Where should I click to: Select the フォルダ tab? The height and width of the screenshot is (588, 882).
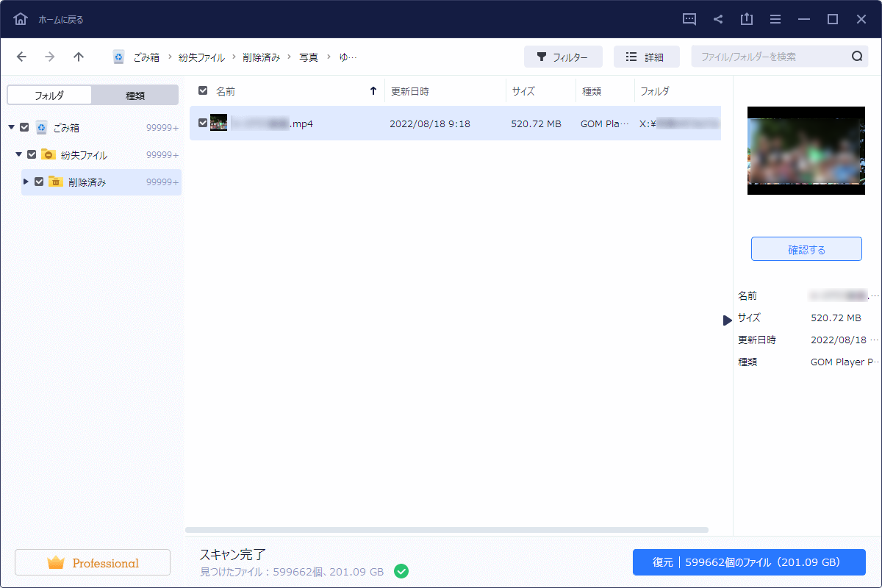pyautogui.click(x=49, y=95)
